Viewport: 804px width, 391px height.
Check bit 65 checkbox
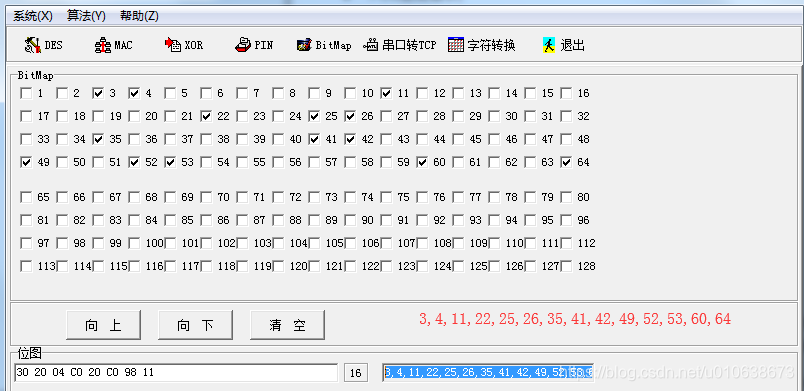(26, 197)
